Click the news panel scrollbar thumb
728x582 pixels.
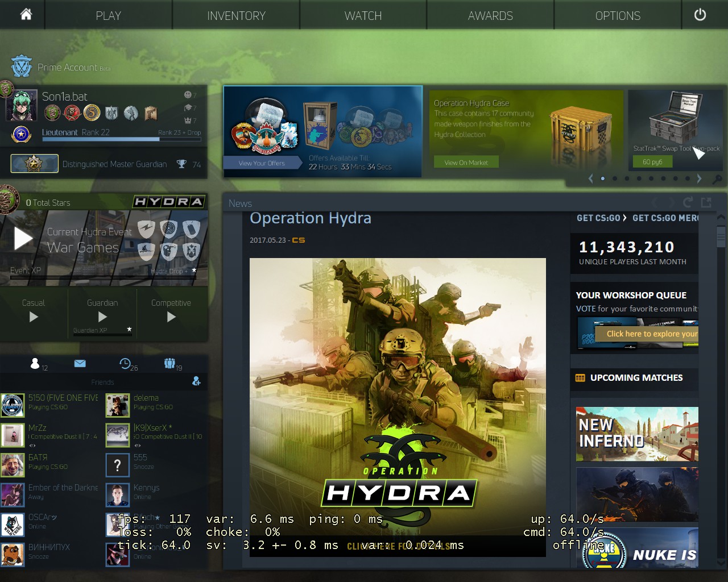[x=721, y=236]
